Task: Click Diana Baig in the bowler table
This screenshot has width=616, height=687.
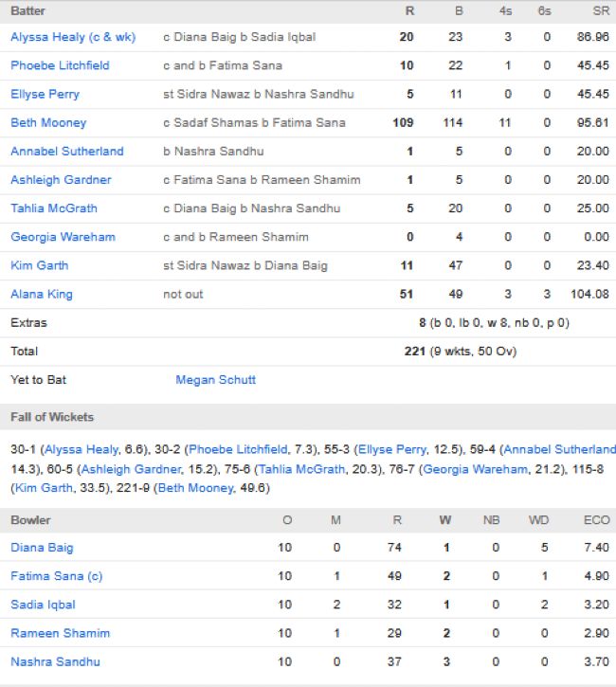Action: (x=42, y=547)
